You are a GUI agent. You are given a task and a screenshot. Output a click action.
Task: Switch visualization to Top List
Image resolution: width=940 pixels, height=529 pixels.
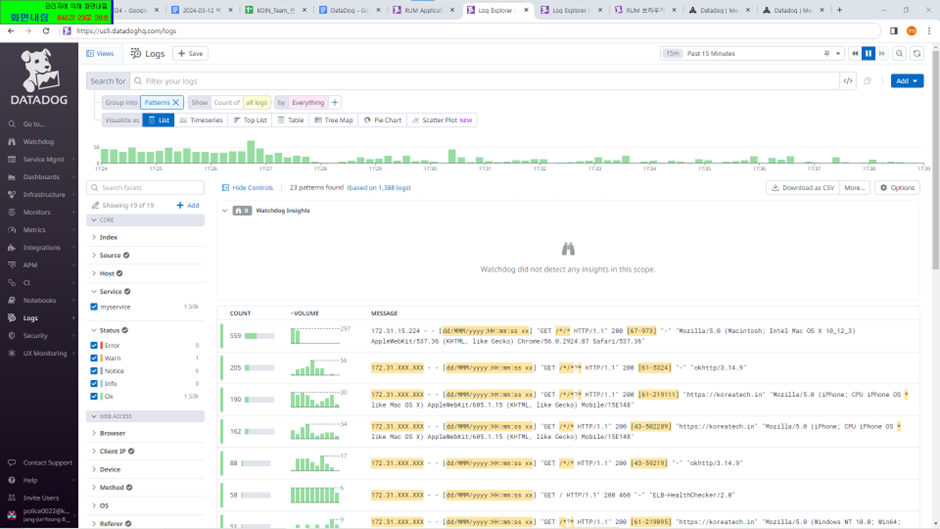pyautogui.click(x=250, y=120)
